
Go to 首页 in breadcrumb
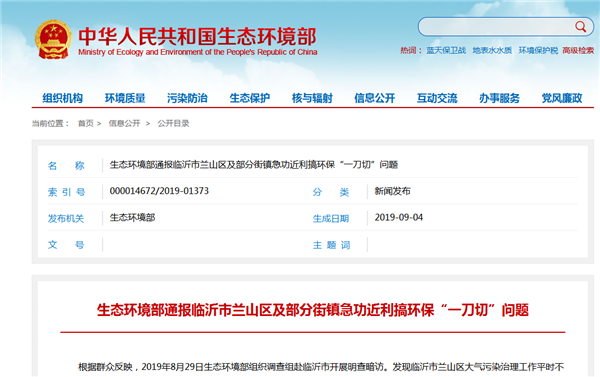point(86,123)
